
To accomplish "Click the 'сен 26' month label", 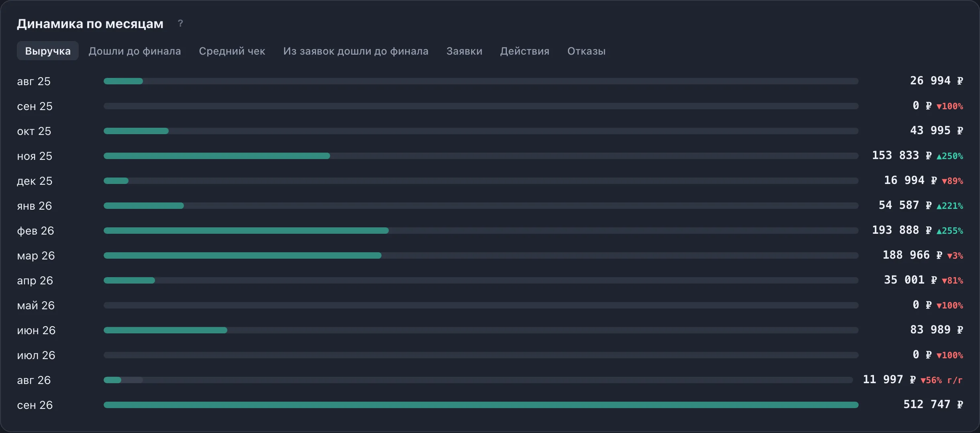I will (35, 405).
